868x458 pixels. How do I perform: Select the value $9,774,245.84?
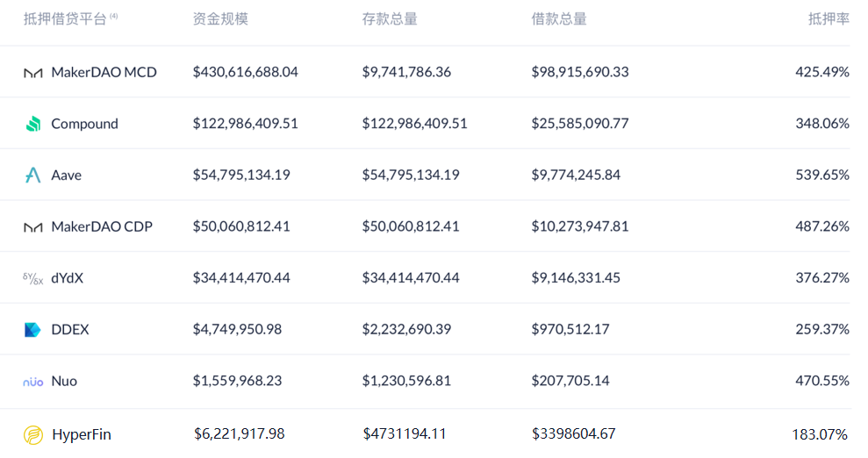coord(576,175)
